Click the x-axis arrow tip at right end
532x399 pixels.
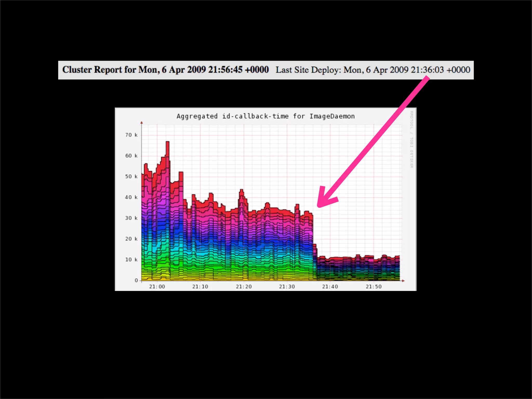coord(403,281)
